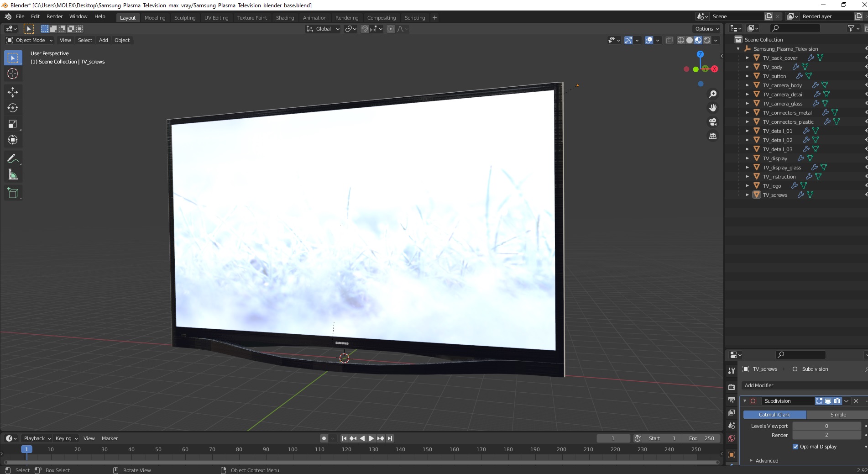The height and width of the screenshot is (474, 868).
Task: Play animation in reverse
Action: click(362, 438)
